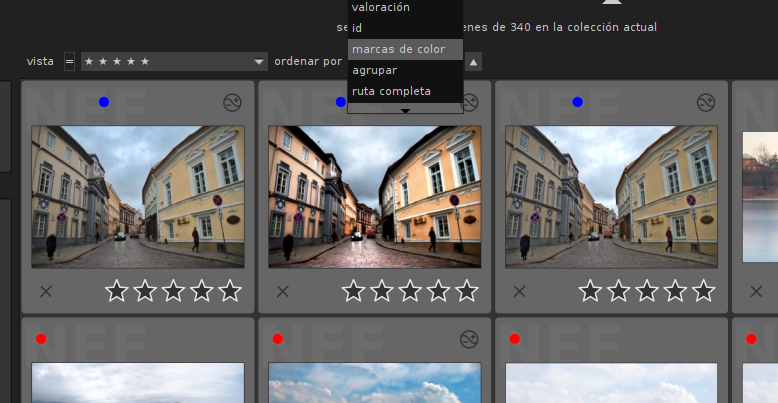Set two stars on middle street photo

(382, 291)
